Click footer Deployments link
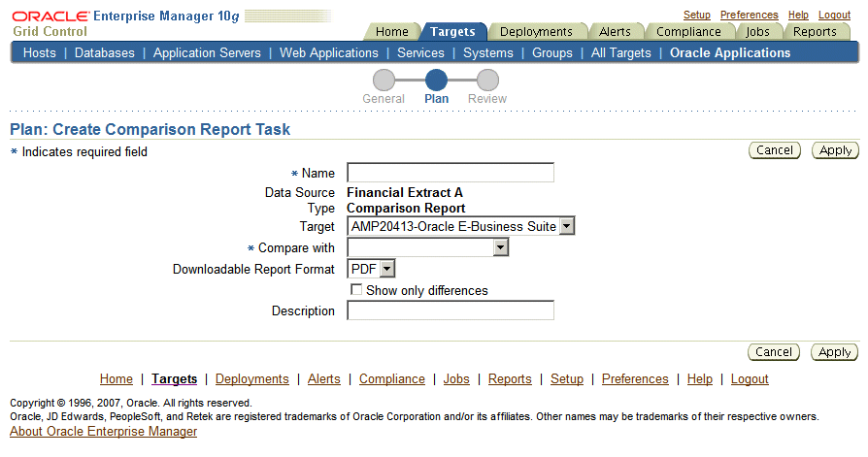Viewport: 868px width, 457px height. (251, 379)
